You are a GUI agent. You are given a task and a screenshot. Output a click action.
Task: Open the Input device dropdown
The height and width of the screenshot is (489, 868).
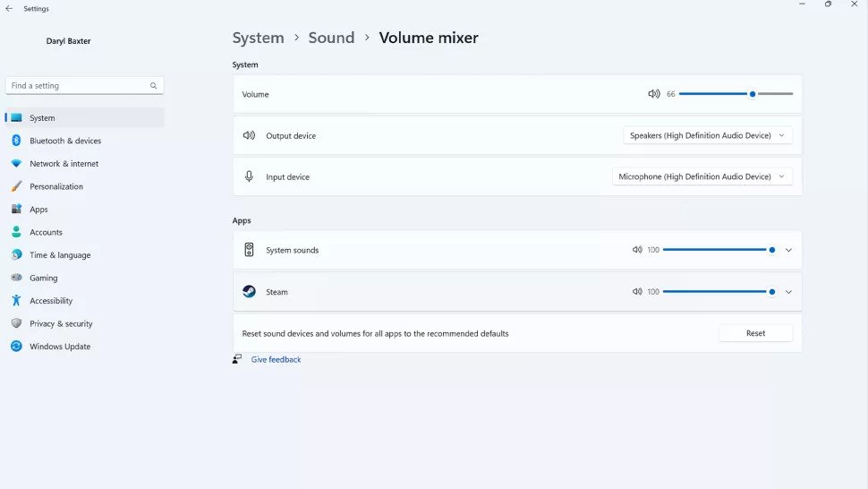[x=702, y=176]
